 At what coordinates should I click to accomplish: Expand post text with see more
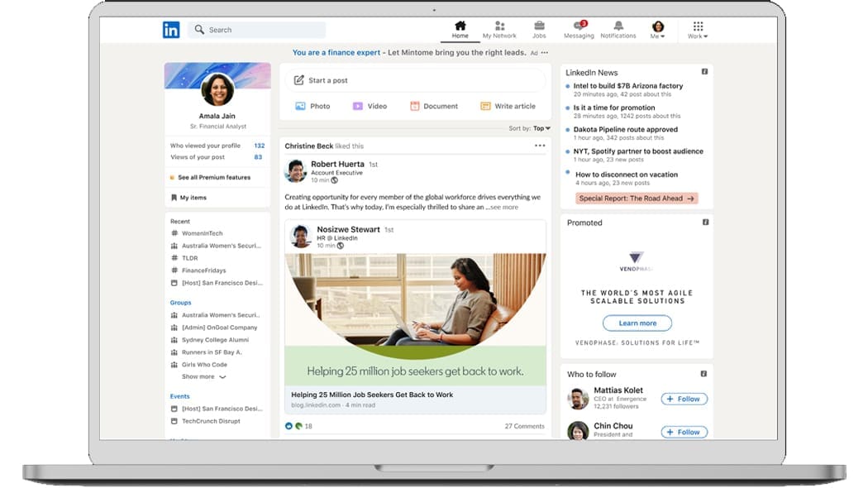tap(503, 207)
